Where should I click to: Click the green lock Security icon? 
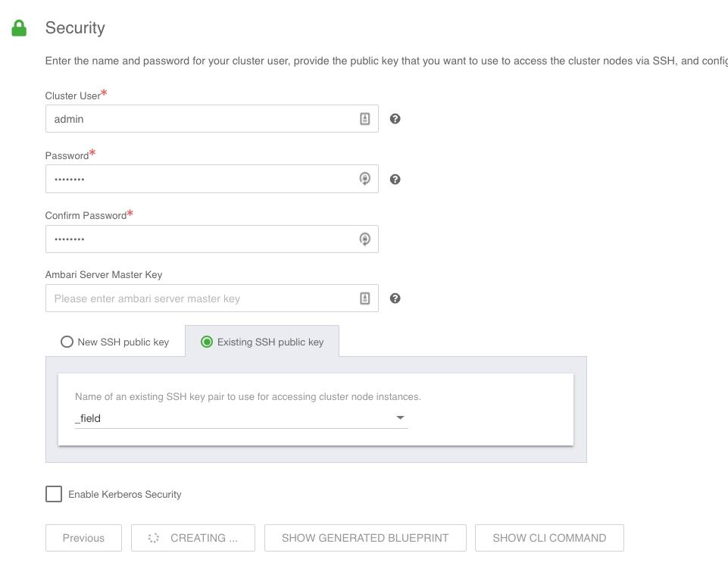pyautogui.click(x=19, y=28)
